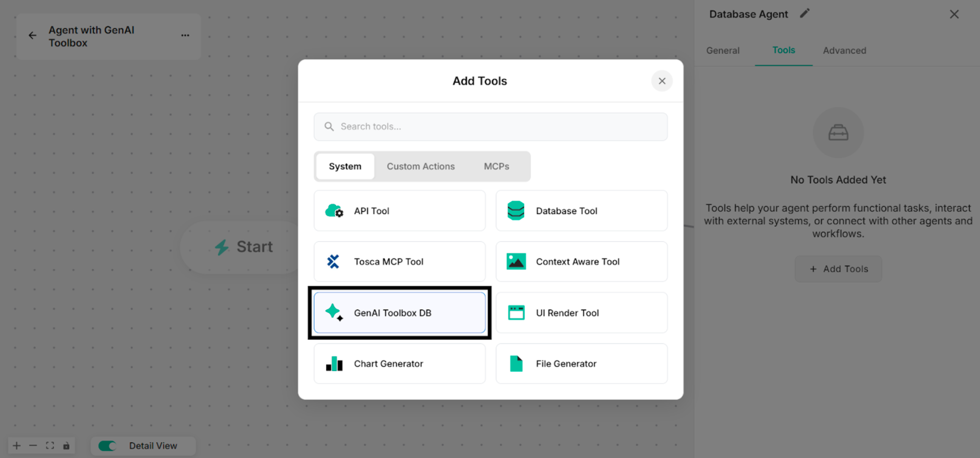Go back using the left arrow
The image size is (980, 458).
pyautogui.click(x=33, y=36)
